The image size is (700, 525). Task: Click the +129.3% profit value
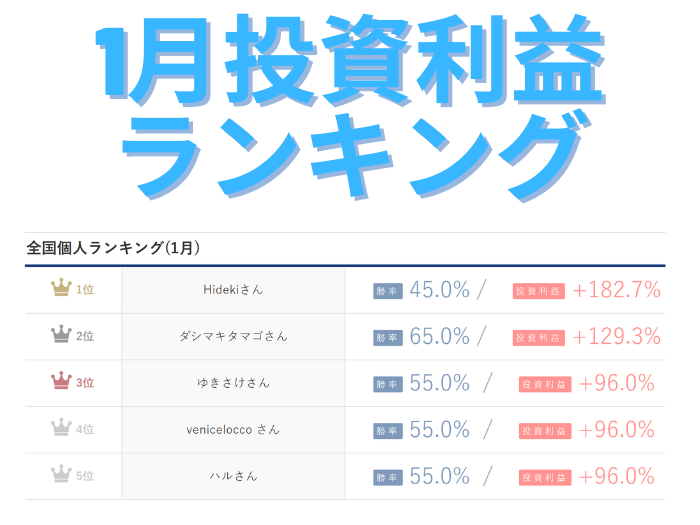(616, 337)
